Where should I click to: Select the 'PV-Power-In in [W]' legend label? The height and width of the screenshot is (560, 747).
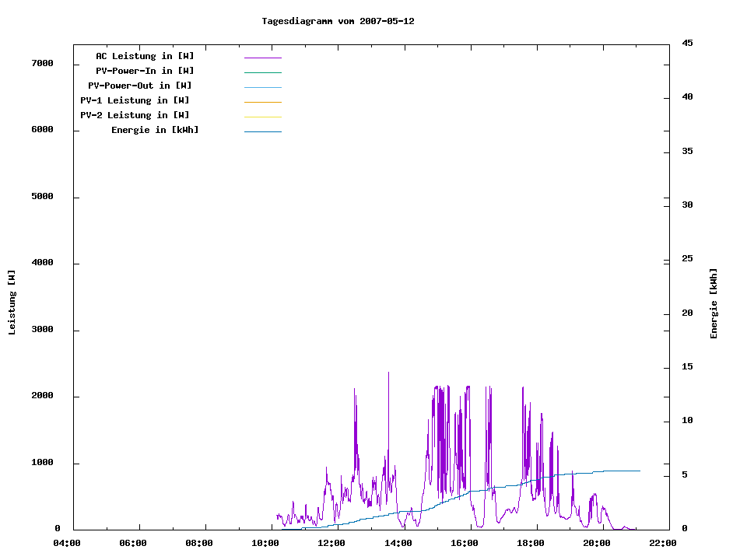145,71
